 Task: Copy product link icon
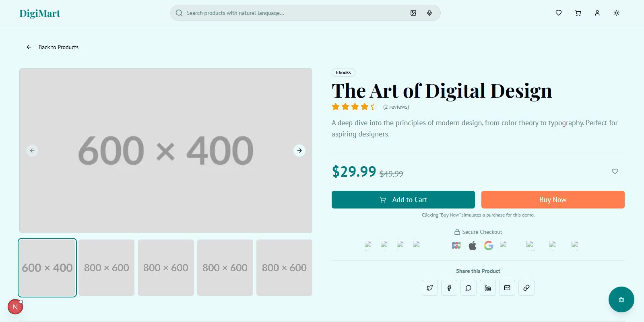[526, 288]
